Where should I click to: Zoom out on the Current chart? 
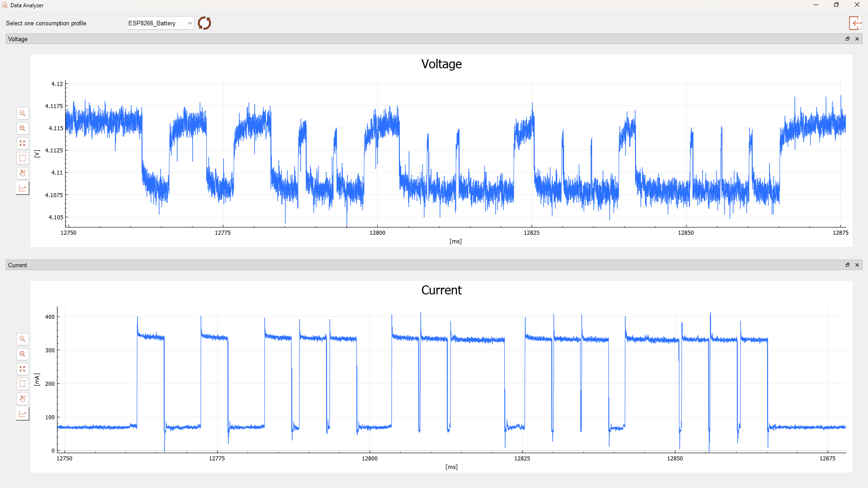(x=22, y=354)
